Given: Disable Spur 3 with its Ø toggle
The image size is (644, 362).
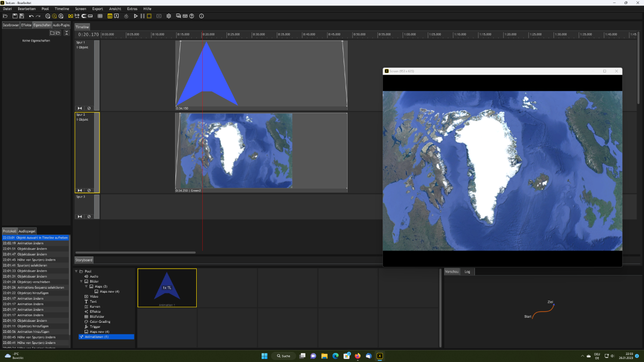Looking at the screenshot, I should [89, 216].
